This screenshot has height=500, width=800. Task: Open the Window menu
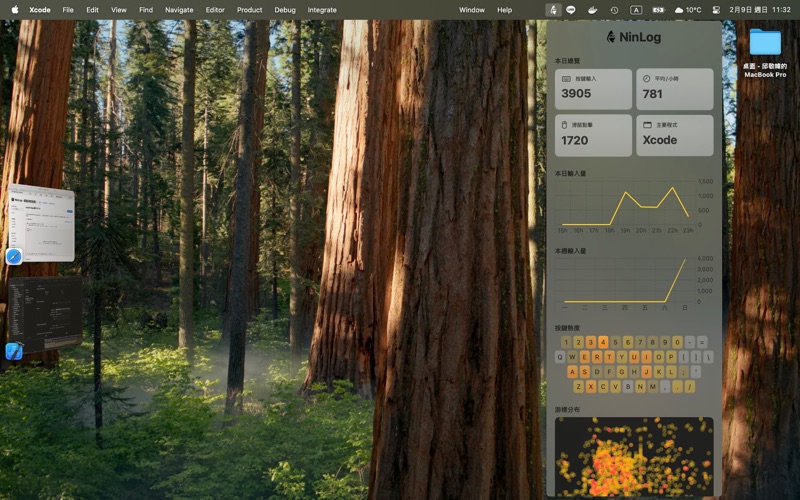pyautogui.click(x=472, y=10)
